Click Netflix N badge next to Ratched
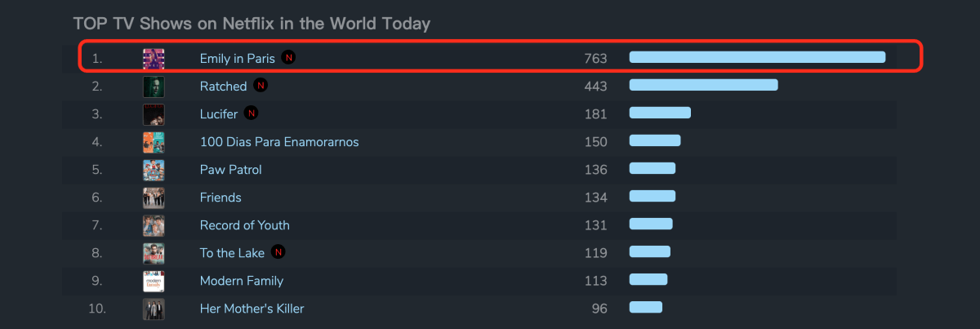The image size is (980, 329). (261, 85)
